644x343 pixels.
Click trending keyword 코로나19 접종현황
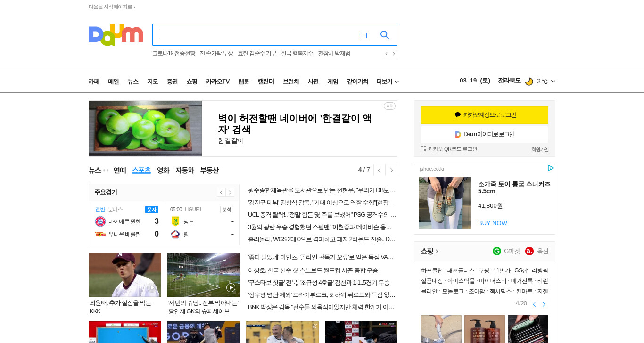point(173,54)
